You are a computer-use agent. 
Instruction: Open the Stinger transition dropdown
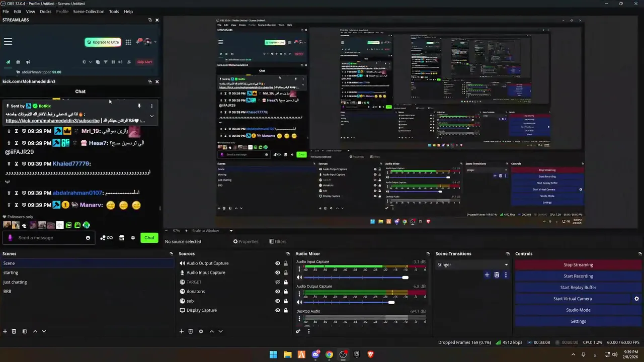pyautogui.click(x=472, y=265)
